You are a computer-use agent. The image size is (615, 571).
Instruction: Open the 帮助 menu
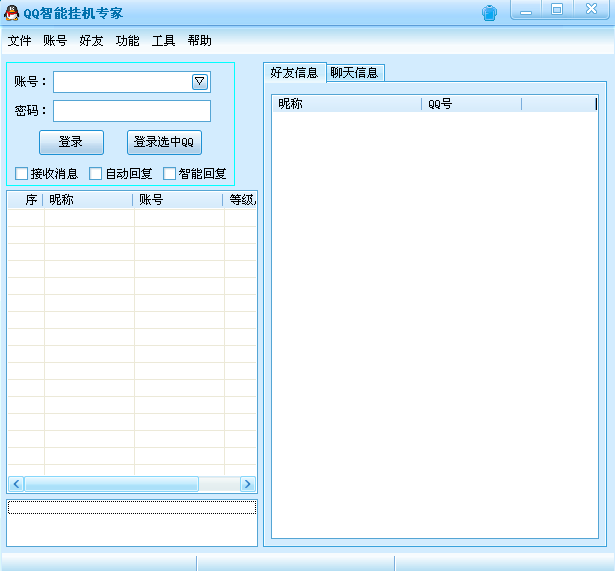point(199,40)
